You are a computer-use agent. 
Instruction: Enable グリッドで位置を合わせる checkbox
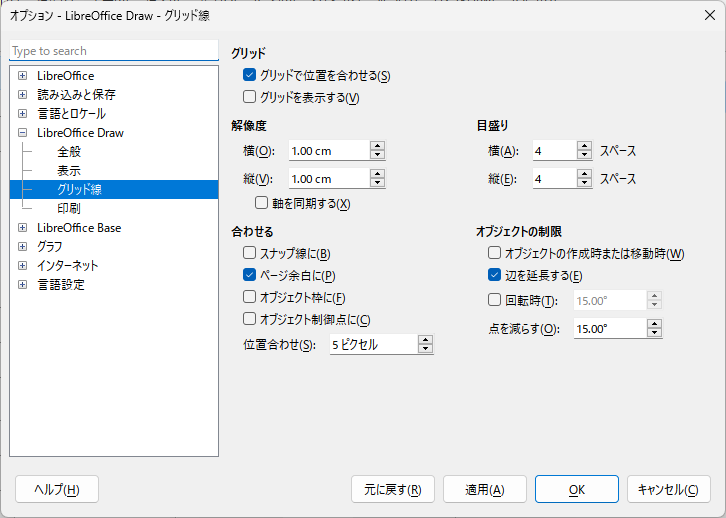(x=249, y=75)
